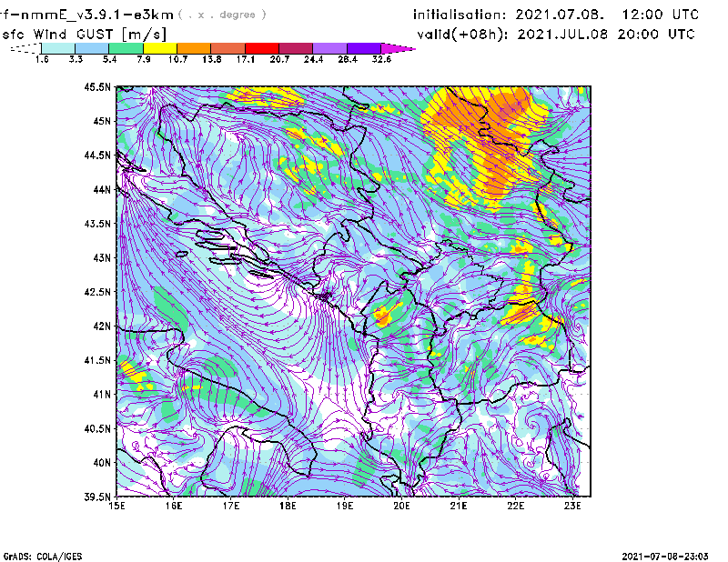Click the '21E' longitude label
Image resolution: width=728 pixels, height=562 pixels.
click(459, 506)
